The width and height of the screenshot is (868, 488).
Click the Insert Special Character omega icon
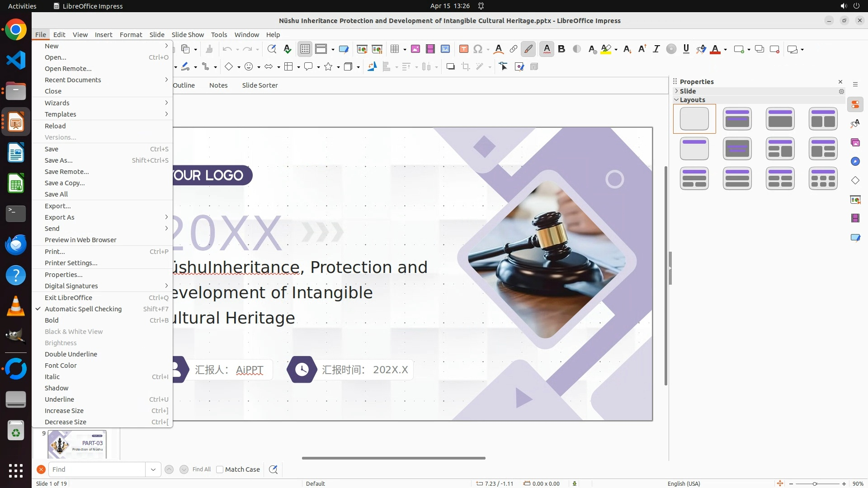(x=478, y=49)
